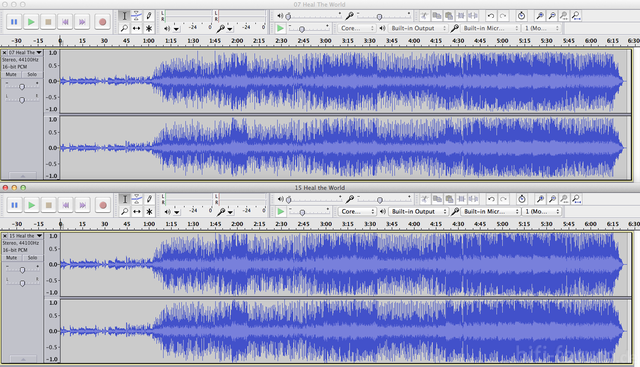640x367 pixels.
Task: Click the Play button in 15 window
Action: 31,205
